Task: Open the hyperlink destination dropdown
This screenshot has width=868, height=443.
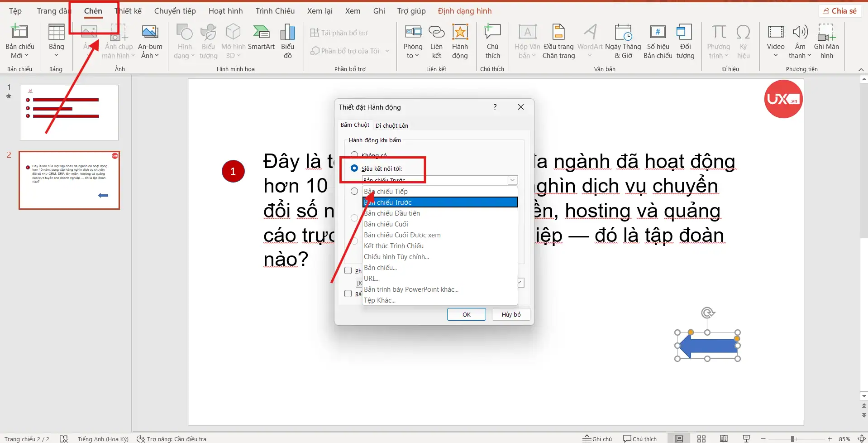Action: point(512,180)
